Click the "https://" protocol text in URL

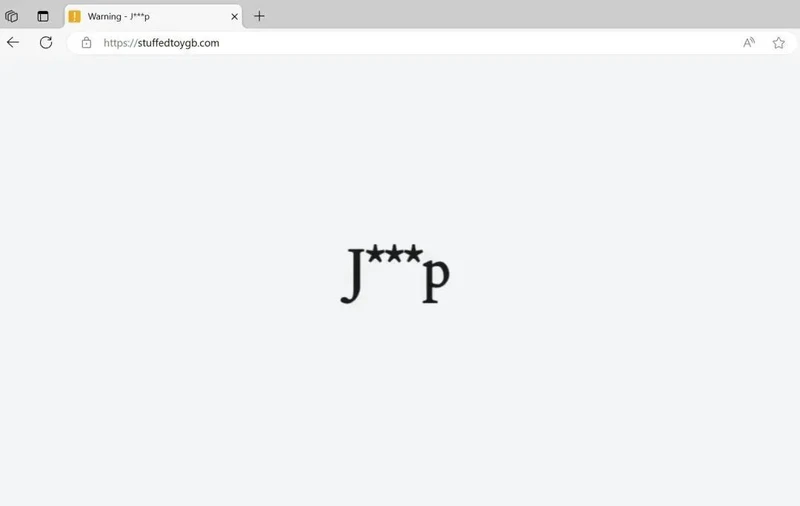[x=120, y=43]
